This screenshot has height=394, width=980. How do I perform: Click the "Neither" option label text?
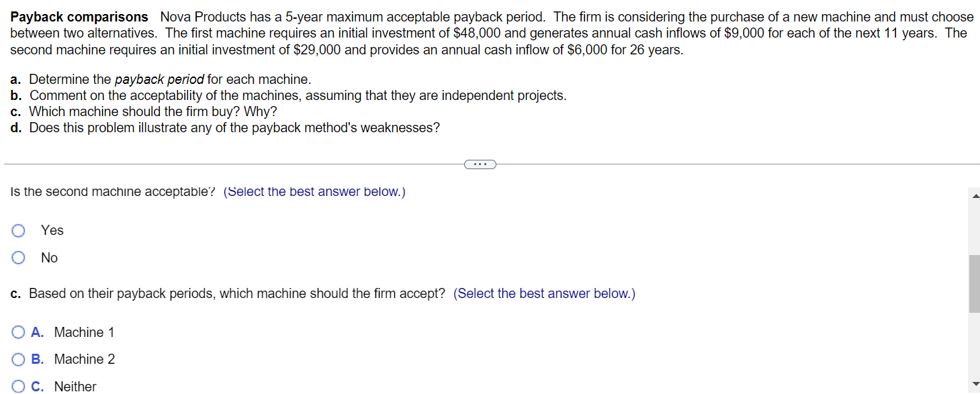point(76,386)
